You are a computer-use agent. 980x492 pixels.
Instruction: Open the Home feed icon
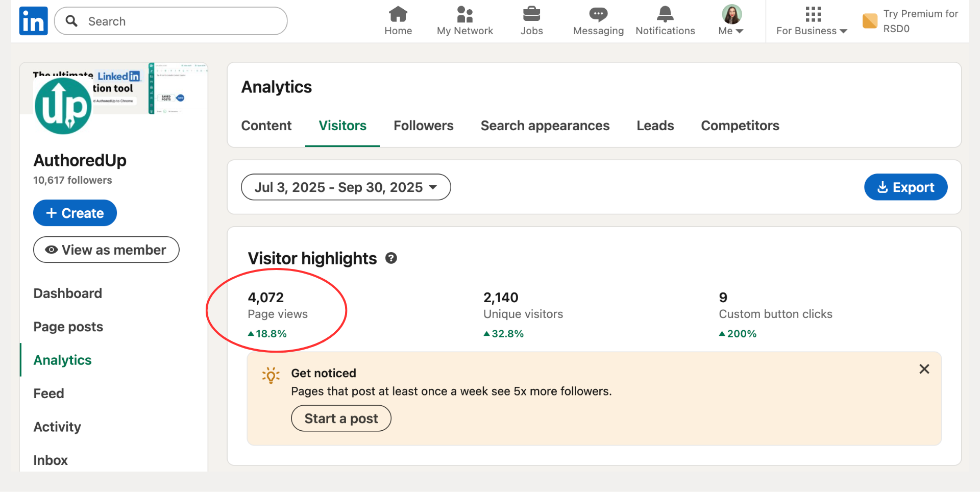398,14
